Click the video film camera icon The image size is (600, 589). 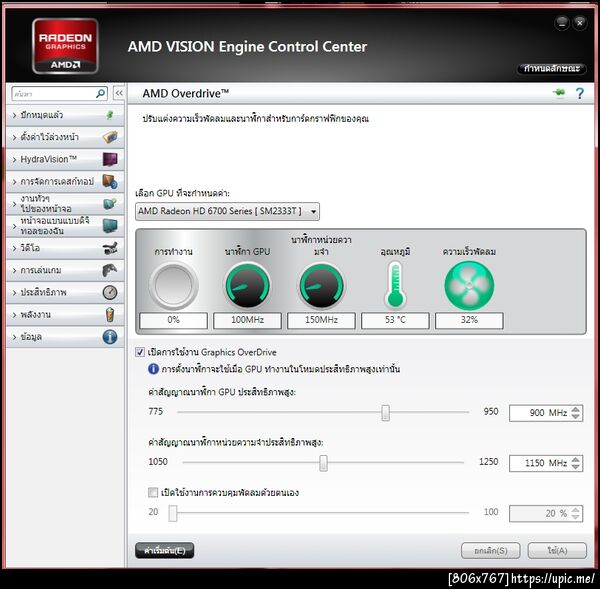110,248
